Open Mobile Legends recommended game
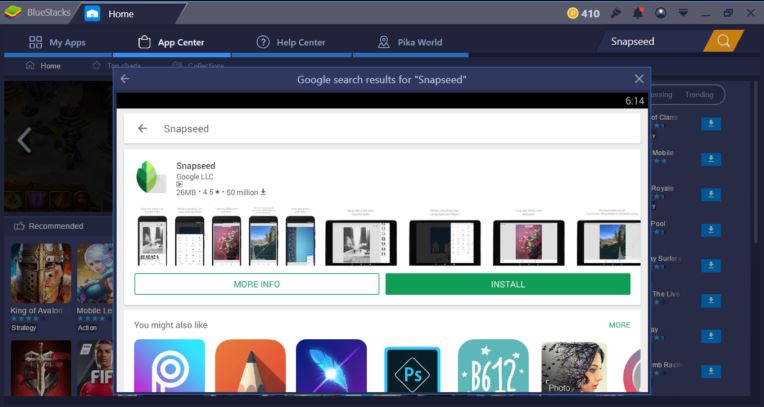The width and height of the screenshot is (764, 407). [x=95, y=273]
